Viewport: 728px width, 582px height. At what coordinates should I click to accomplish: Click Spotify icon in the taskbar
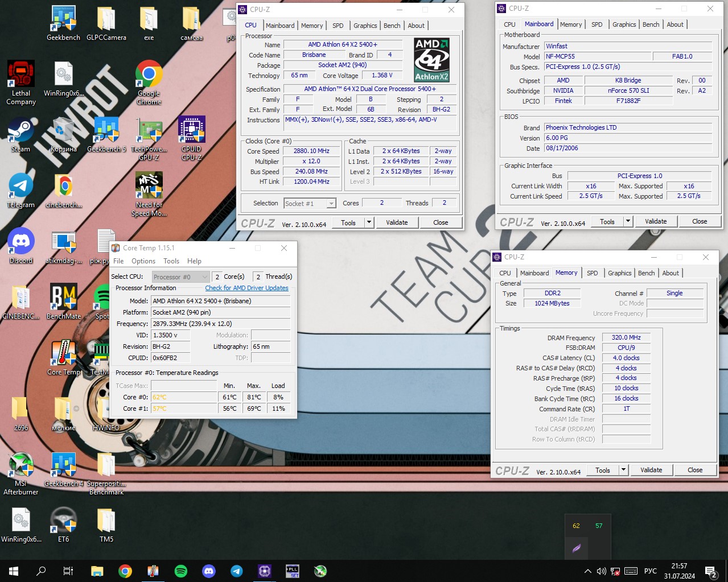(181, 571)
